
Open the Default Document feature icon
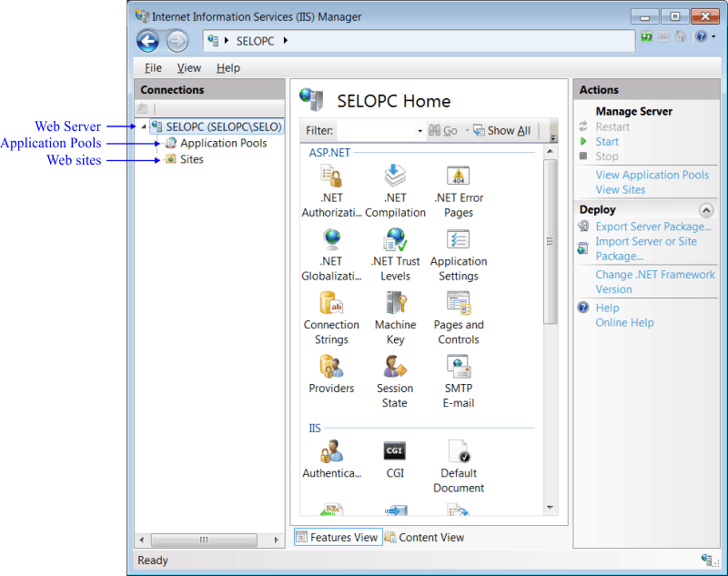point(460,451)
